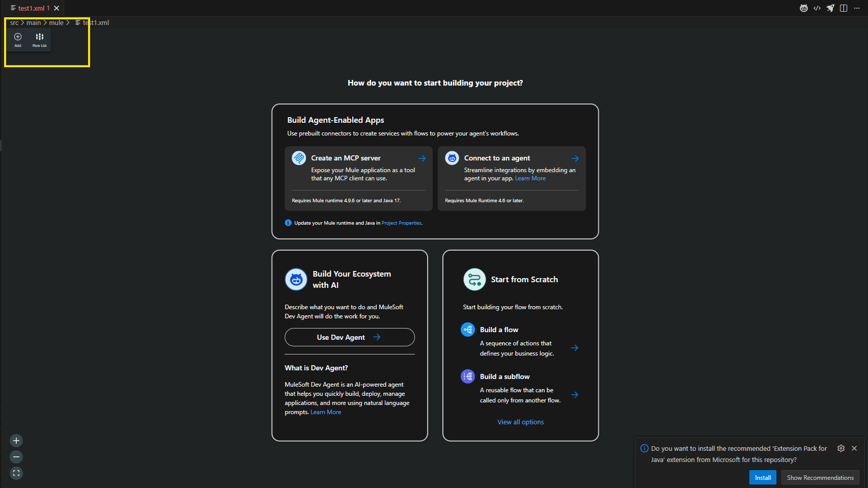Open the Flow List panel

click(x=40, y=39)
